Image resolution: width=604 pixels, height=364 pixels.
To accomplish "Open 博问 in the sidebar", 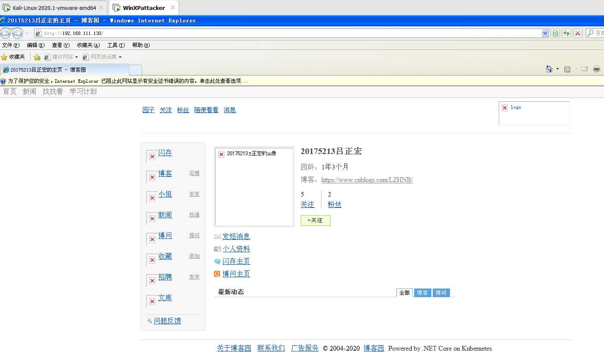I will pyautogui.click(x=165, y=235).
